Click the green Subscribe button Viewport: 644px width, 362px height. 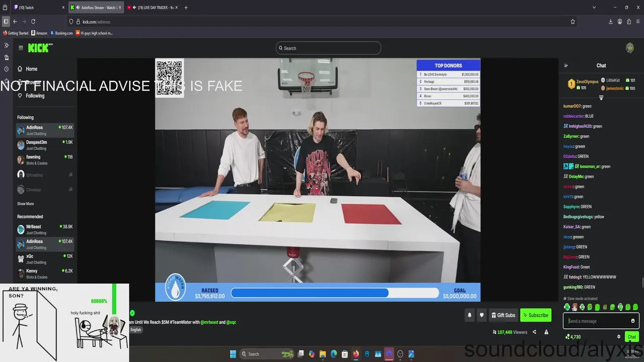536,315
